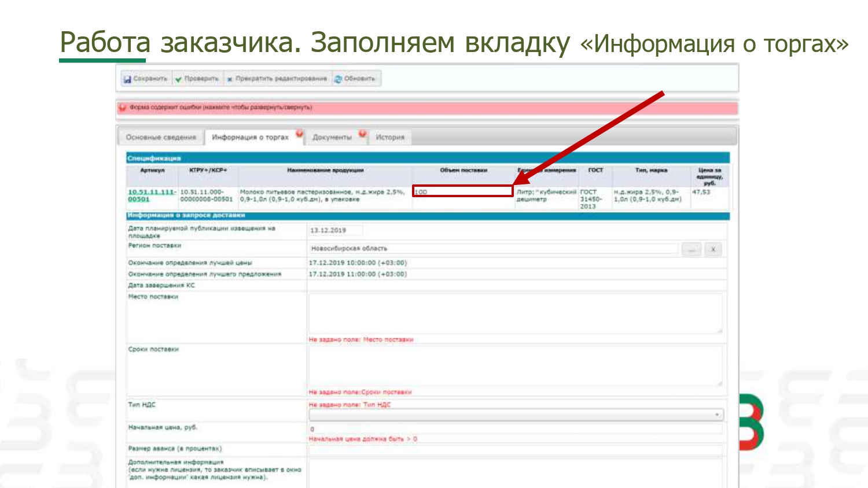This screenshot has height=488, width=868.
Task: Clear the Регион поставки with the X button
Action: [x=713, y=249]
